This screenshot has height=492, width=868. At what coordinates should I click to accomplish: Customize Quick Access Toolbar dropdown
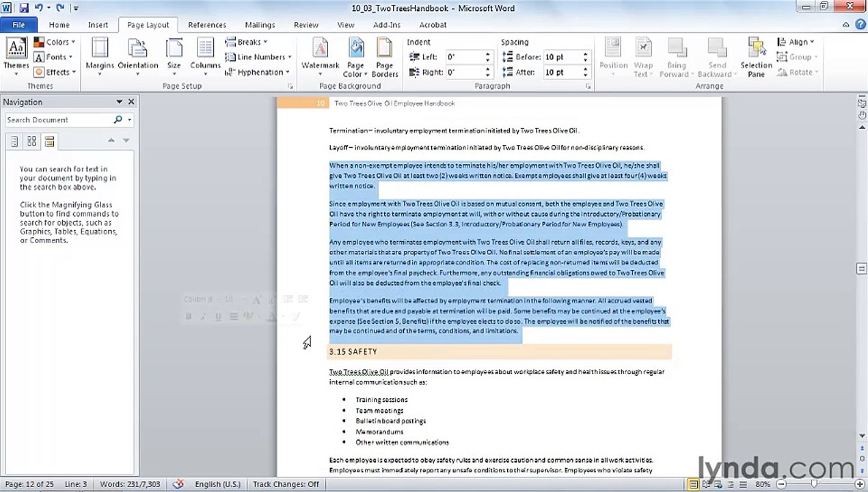tap(75, 8)
